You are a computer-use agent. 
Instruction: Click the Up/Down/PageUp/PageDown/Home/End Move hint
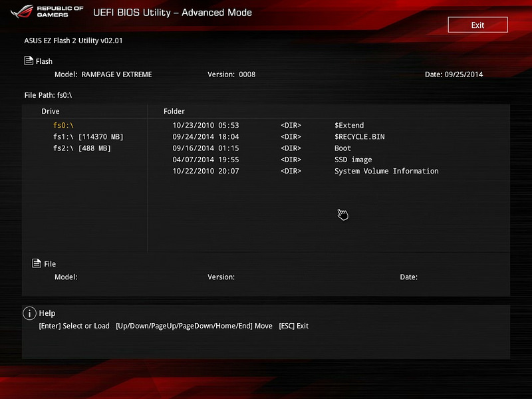click(194, 326)
